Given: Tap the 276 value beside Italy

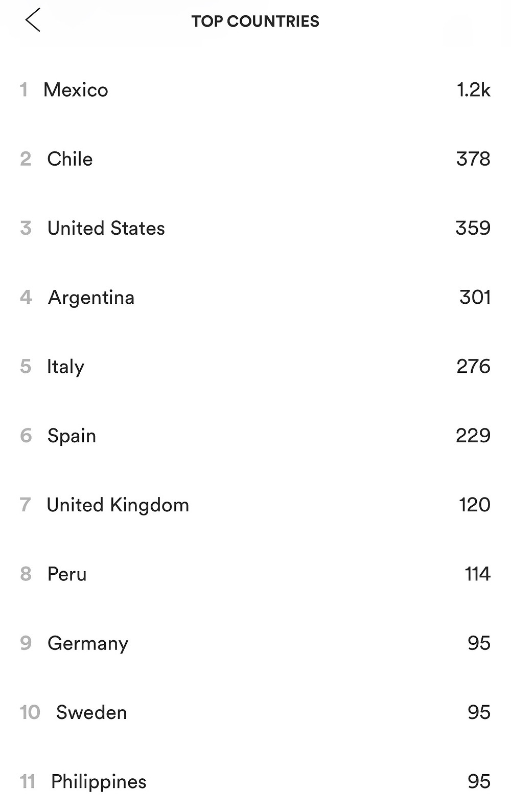Looking at the screenshot, I should (474, 366).
